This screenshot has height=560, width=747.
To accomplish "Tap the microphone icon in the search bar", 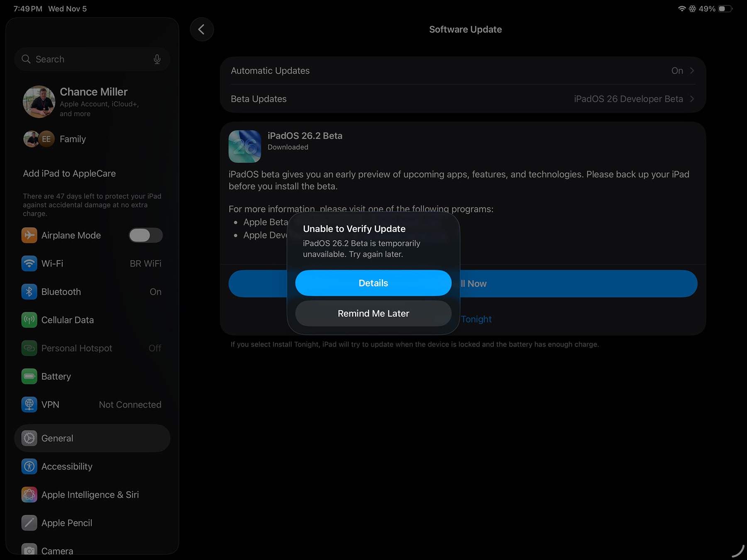I will (157, 59).
